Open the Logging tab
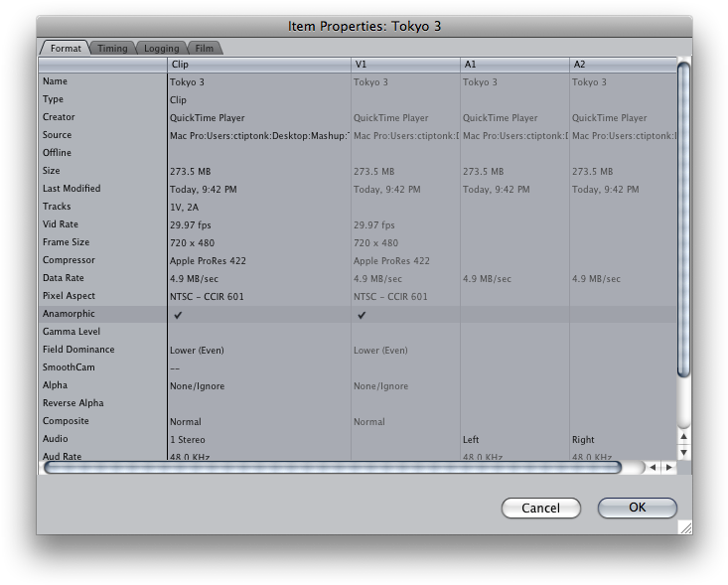 (x=161, y=49)
